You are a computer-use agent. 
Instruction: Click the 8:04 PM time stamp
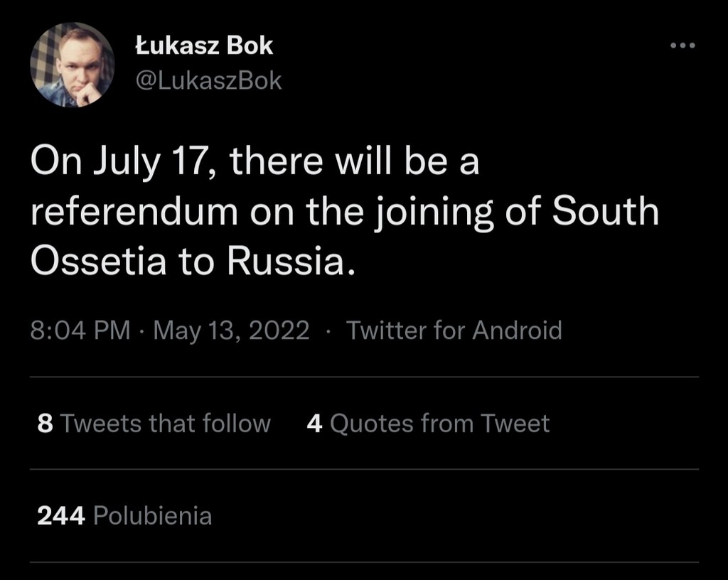pyautogui.click(x=80, y=331)
